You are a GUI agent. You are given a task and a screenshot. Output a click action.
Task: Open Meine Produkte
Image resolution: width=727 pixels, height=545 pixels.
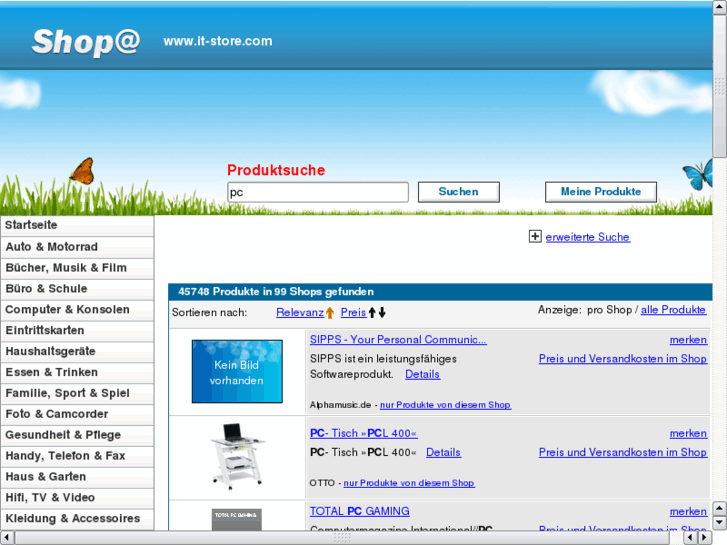click(601, 192)
